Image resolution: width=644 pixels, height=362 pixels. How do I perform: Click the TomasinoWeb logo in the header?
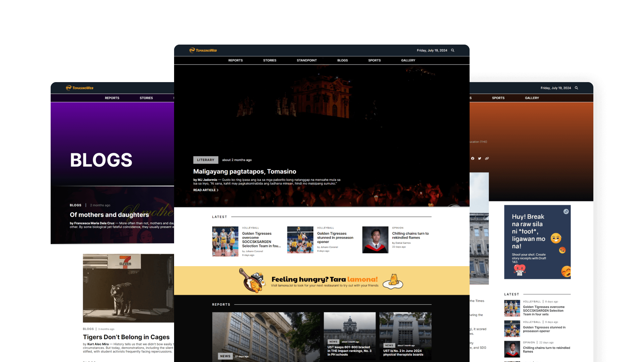(x=203, y=50)
